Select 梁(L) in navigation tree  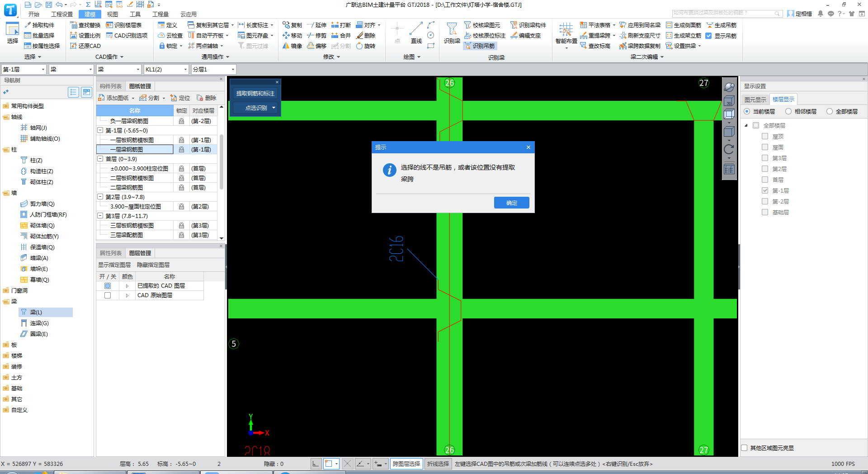(x=45, y=312)
